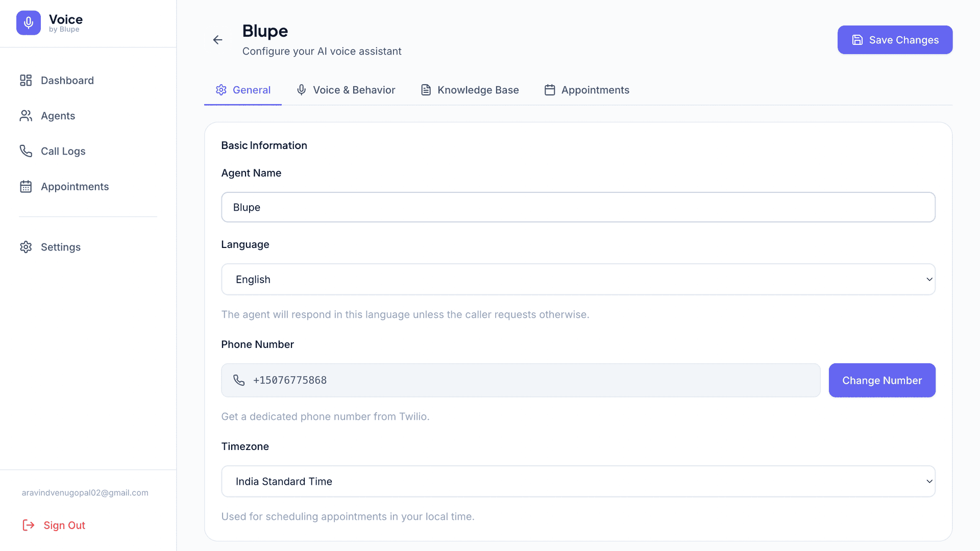Click the Agent Name input field
This screenshot has height=551, width=980.
pyautogui.click(x=578, y=207)
